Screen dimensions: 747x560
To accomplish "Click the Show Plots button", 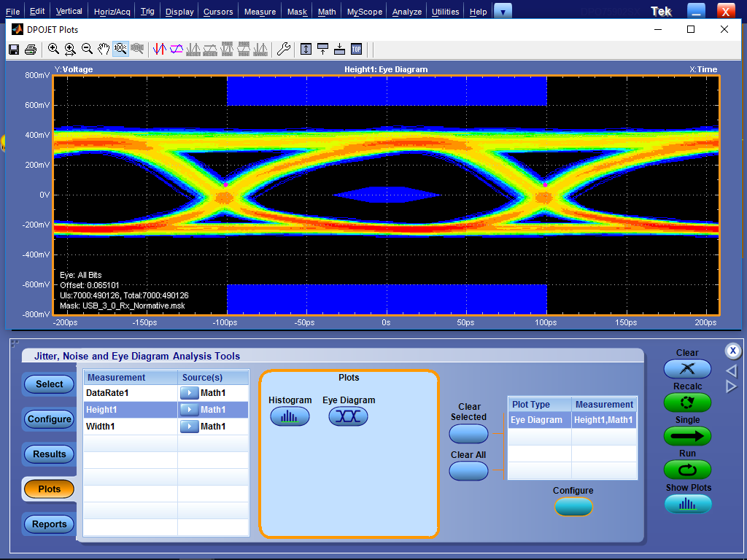I will click(687, 504).
